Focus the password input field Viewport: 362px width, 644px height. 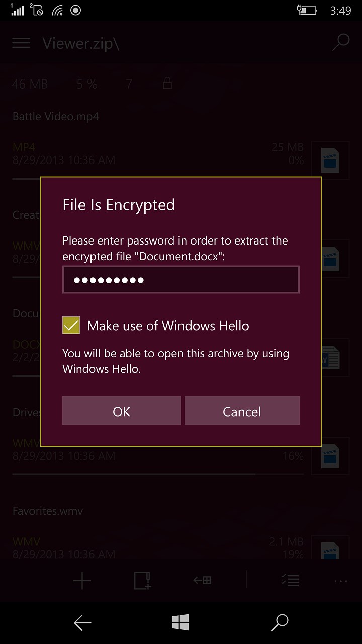[x=181, y=280]
